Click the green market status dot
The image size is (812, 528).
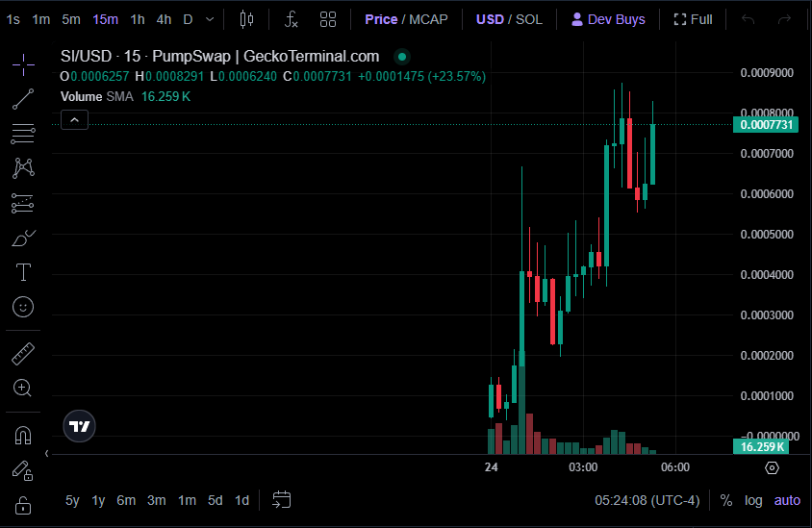(402, 57)
